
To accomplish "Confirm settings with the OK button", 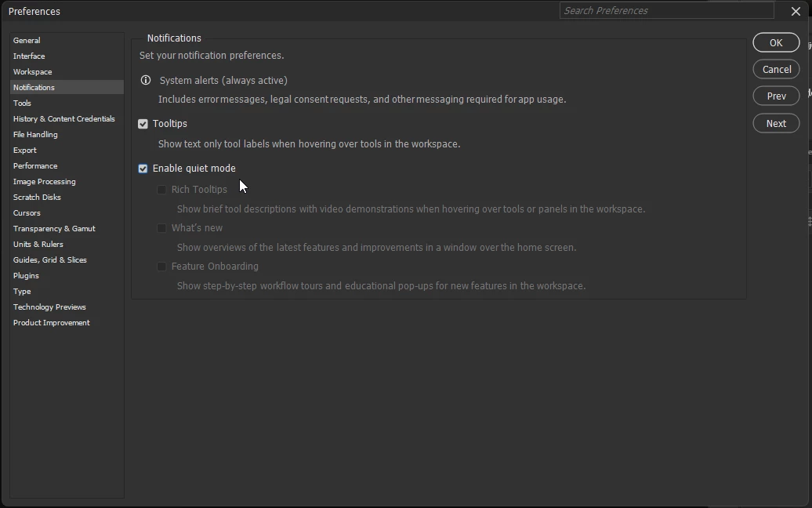I will tap(776, 42).
